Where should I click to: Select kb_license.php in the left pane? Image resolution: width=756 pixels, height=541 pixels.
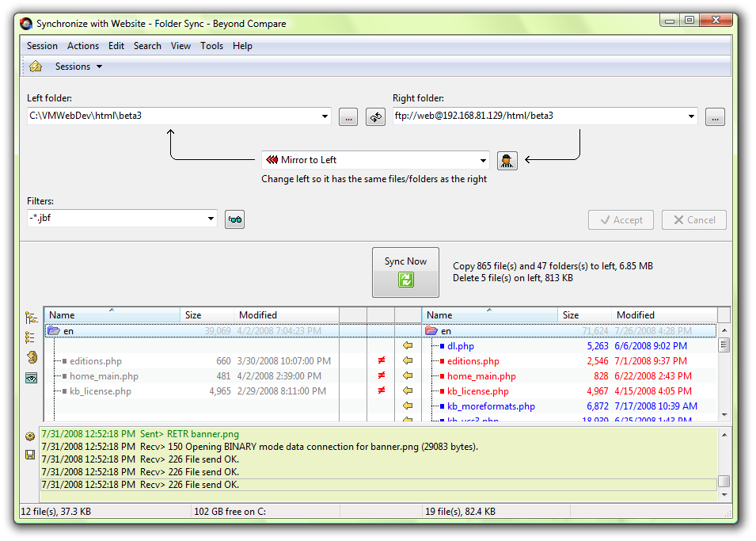(101, 391)
